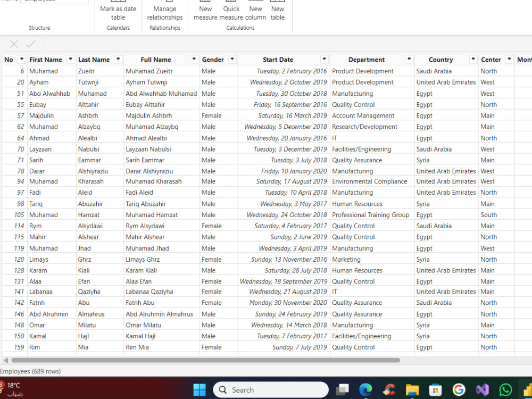Open the Last Name column filter dropdown
The image size is (532, 399).
(118, 59)
